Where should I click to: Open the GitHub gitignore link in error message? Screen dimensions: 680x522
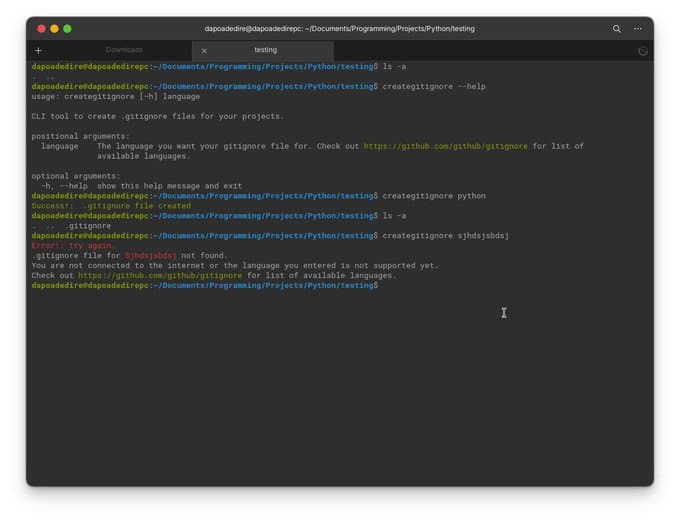(x=160, y=275)
